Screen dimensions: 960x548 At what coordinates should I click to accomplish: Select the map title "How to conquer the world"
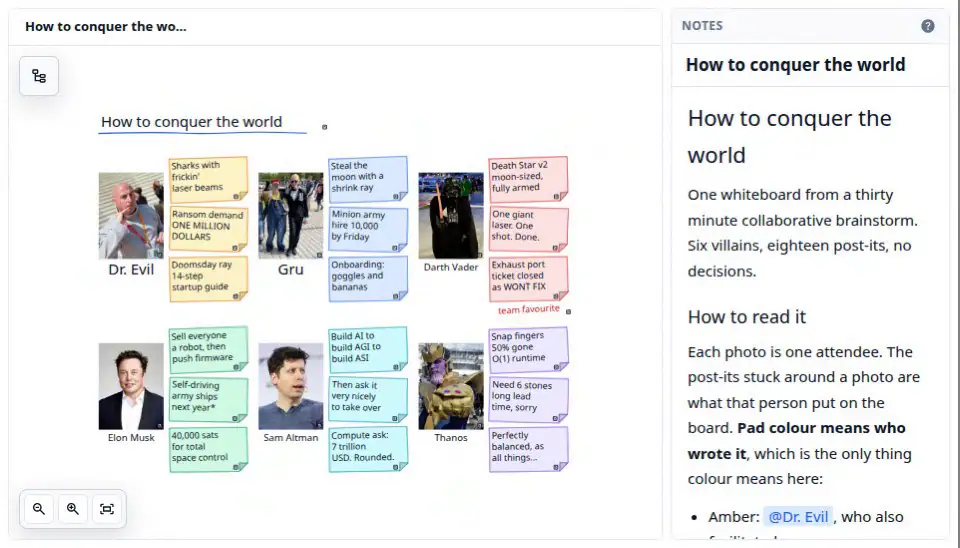click(x=192, y=122)
